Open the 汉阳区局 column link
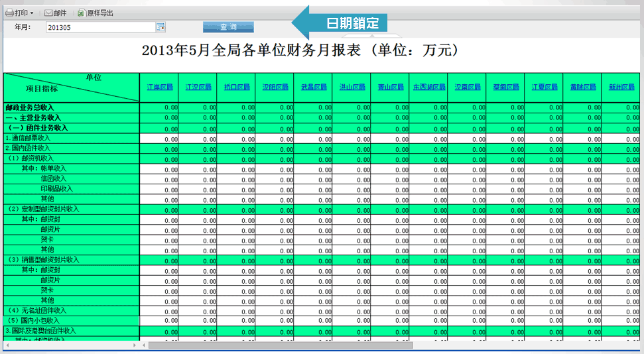Viewport: 644px width, 354px height. [x=275, y=87]
